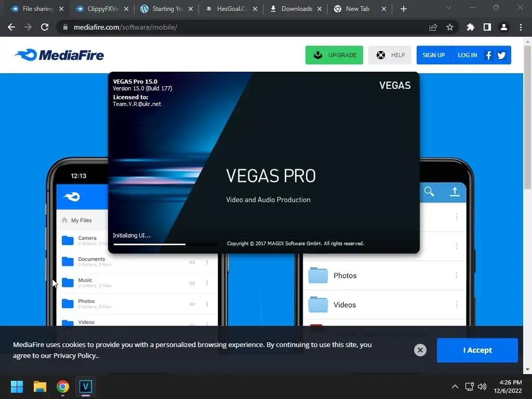Toggle the Chrome side panel

[487, 27]
